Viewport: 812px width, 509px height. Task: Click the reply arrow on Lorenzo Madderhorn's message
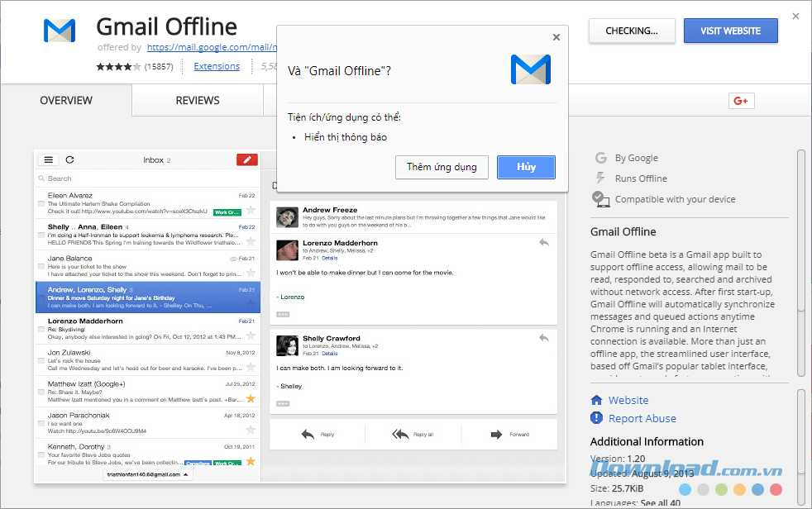(543, 243)
